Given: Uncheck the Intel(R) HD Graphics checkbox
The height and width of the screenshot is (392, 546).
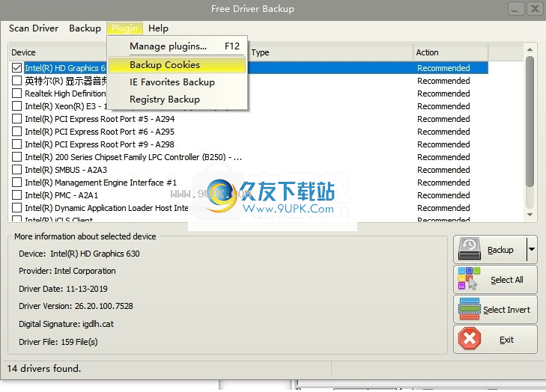Looking at the screenshot, I should pos(16,67).
